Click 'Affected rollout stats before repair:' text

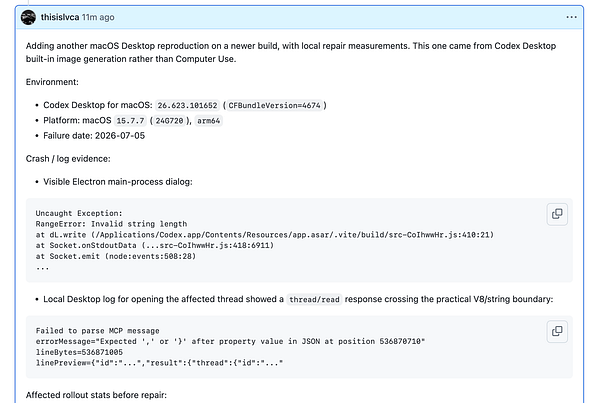96,395
